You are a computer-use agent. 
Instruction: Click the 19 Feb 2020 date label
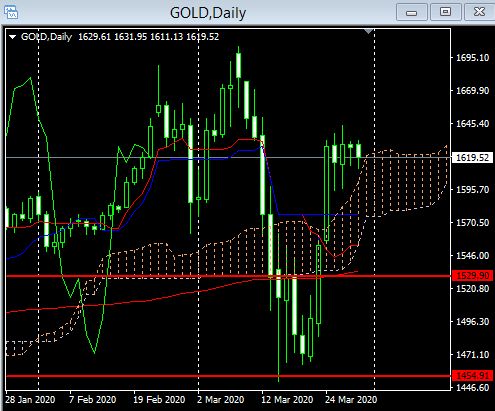[159, 399]
